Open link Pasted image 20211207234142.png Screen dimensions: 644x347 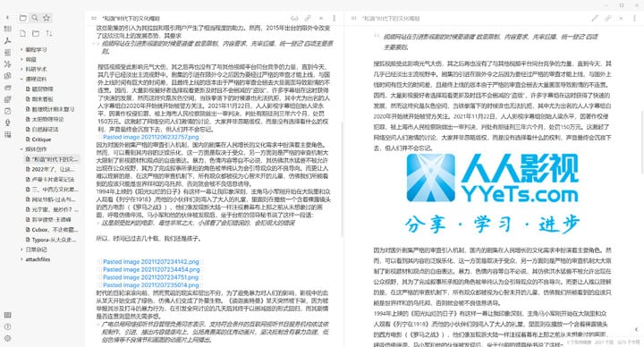point(151,261)
